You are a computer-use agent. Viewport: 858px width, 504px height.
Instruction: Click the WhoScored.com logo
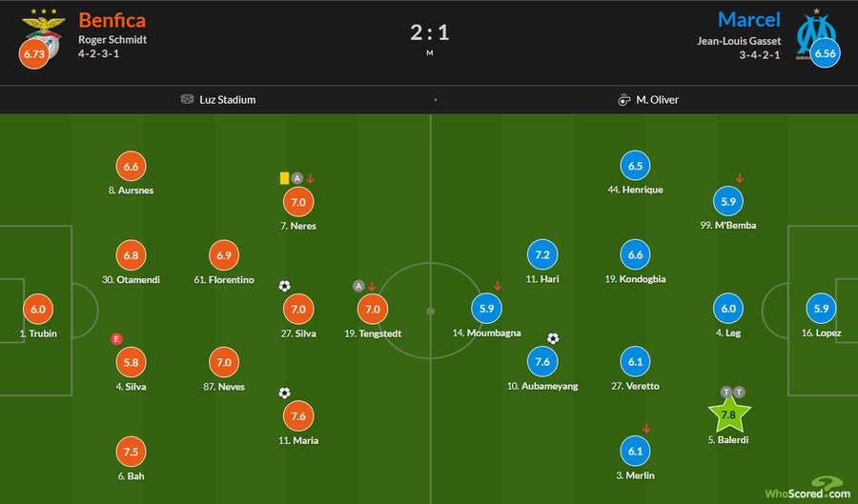[808, 488]
